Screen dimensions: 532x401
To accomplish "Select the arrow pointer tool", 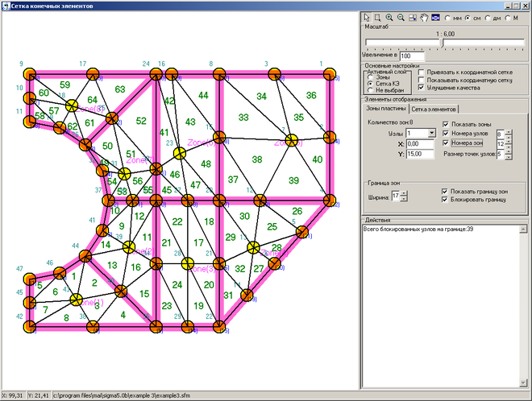I will pyautogui.click(x=367, y=17).
